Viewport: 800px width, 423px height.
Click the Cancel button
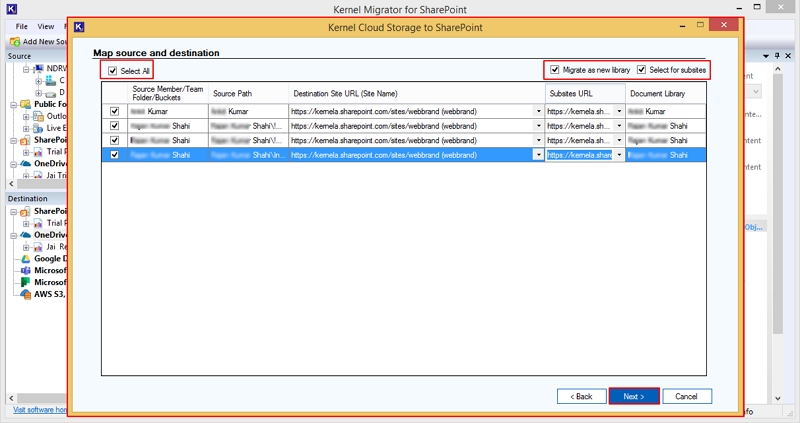click(687, 396)
